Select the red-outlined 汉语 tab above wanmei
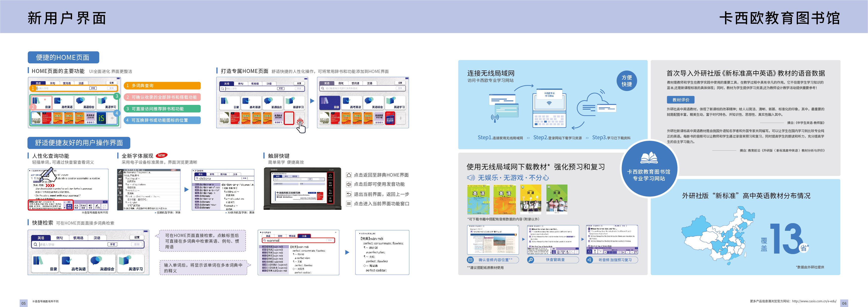This screenshot has height=307, width=868. click(304, 236)
